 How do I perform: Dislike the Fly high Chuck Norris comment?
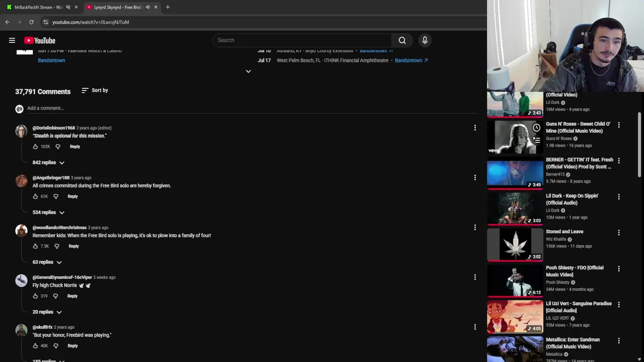pyautogui.click(x=55, y=296)
